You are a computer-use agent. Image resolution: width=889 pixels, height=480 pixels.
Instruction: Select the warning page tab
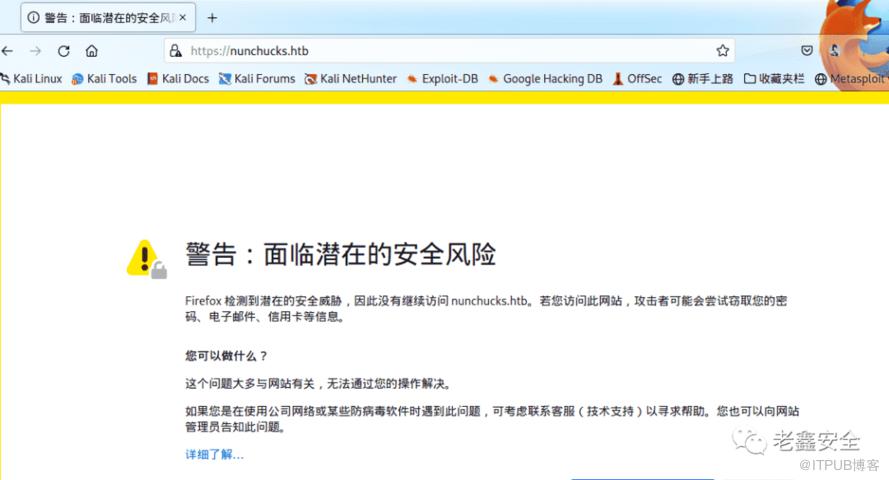tap(108, 18)
